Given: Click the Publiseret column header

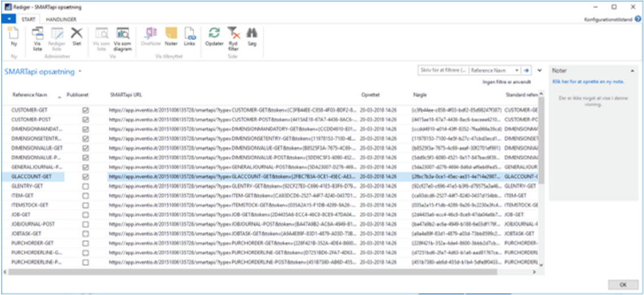Looking at the screenshot, I should click(x=78, y=95).
